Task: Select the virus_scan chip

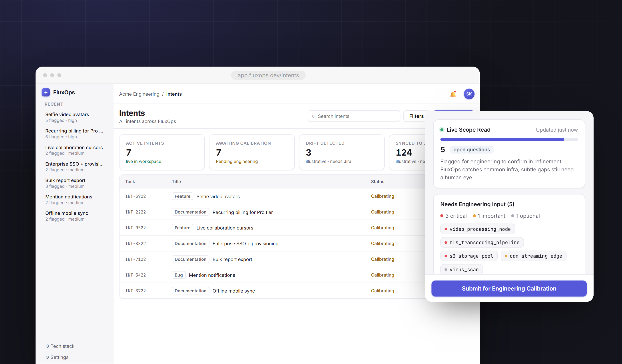Action: (x=461, y=269)
